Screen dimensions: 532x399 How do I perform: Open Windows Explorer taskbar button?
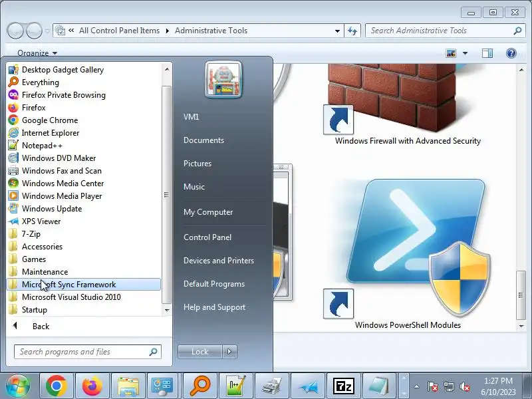(x=128, y=386)
